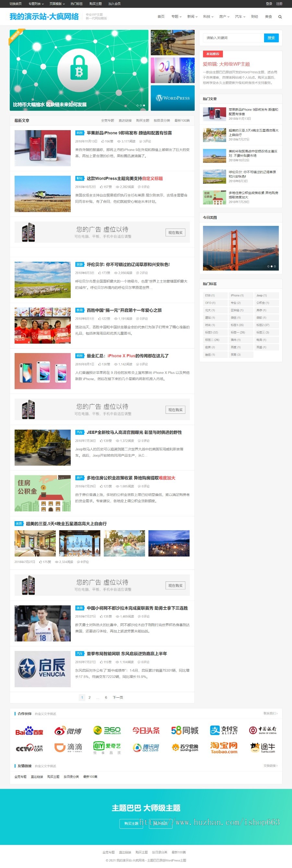Screen dimensions: 292x868
Task: Click the search magnifier icon in the header
Action: (280, 17)
